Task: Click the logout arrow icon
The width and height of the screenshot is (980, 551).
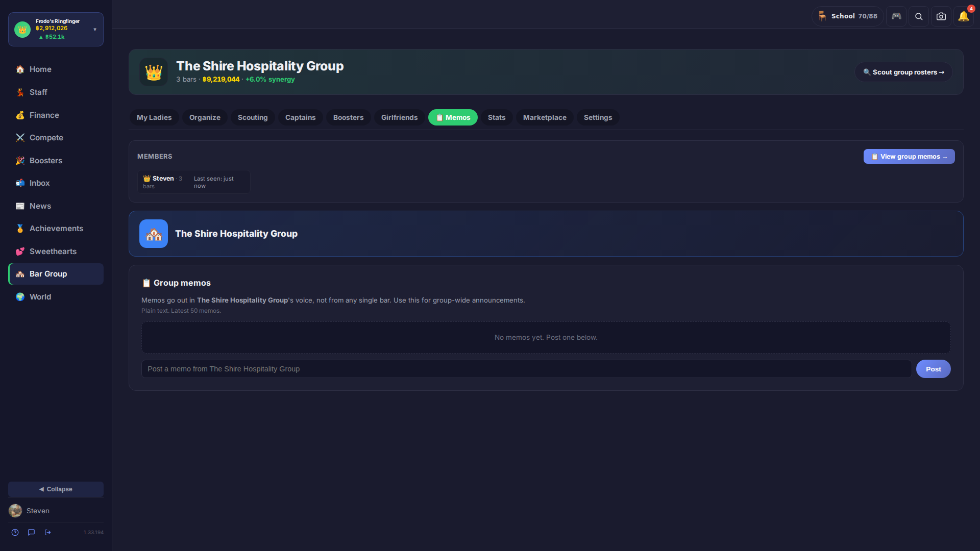Action: coord(48,532)
